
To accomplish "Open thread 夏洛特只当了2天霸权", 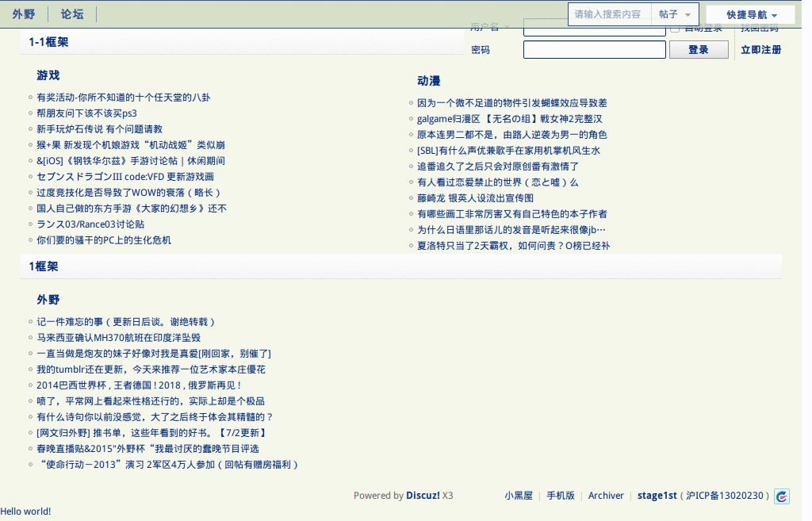I will pyautogui.click(x=514, y=246).
